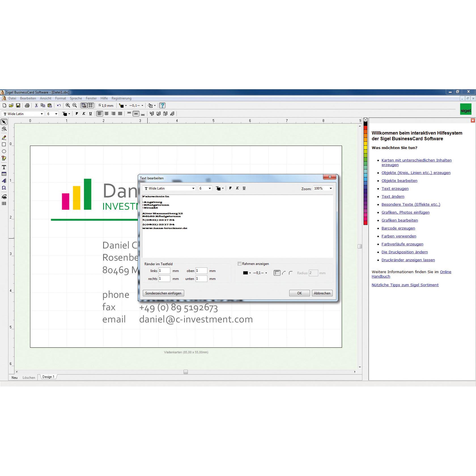Click the links margin input field
The height and width of the screenshot is (476, 476).
pyautogui.click(x=164, y=271)
